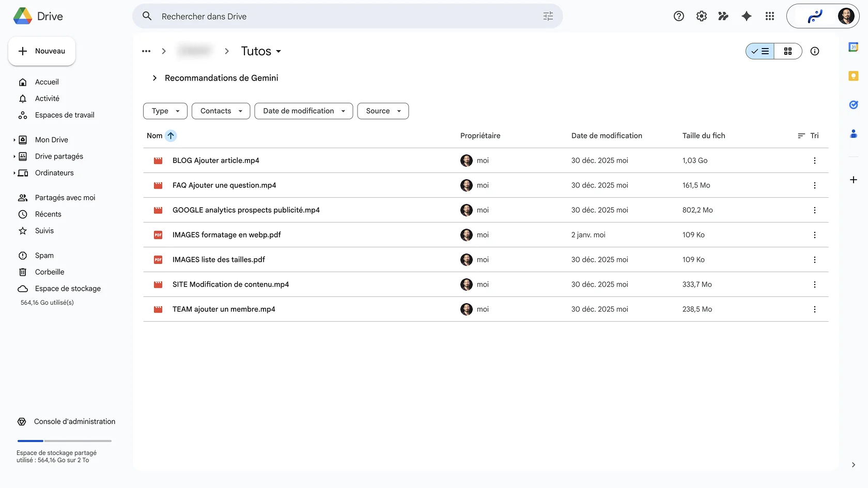
Task: Open Espace de stockage
Action: (68, 289)
